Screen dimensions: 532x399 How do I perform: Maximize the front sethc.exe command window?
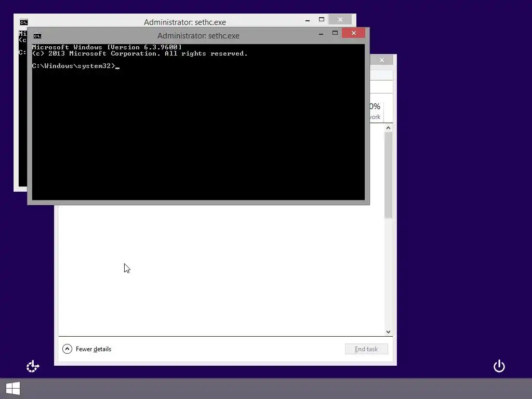[x=335, y=33]
